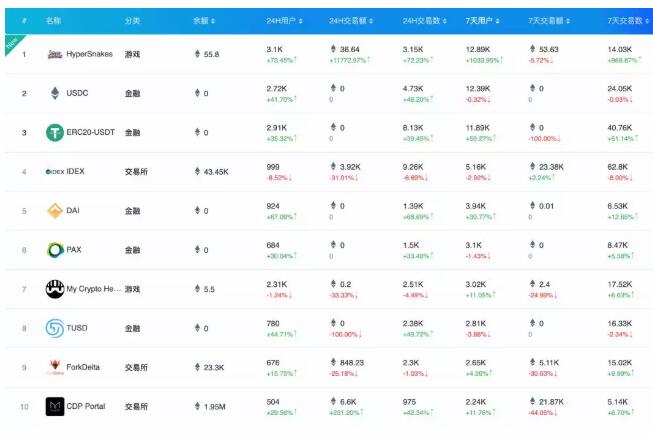
Task: Click 8.13K 24H transactions in ERC20-USDT row
Action: pyautogui.click(x=413, y=127)
